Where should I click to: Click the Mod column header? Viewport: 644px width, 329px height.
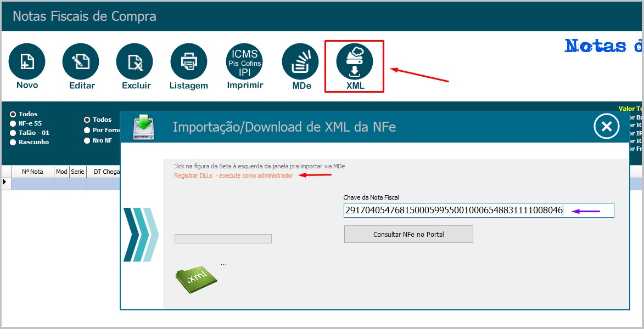pos(61,172)
